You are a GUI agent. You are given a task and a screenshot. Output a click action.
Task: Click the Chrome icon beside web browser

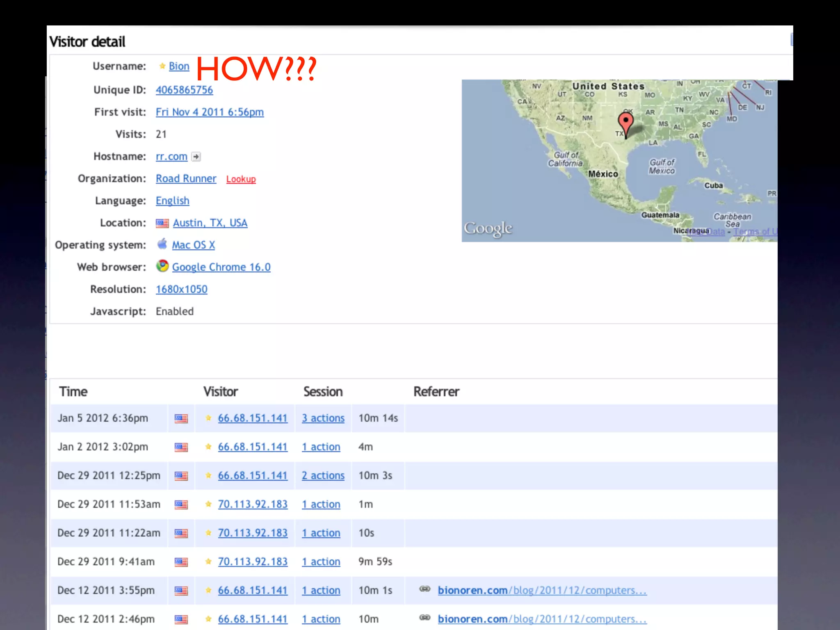tap(162, 266)
